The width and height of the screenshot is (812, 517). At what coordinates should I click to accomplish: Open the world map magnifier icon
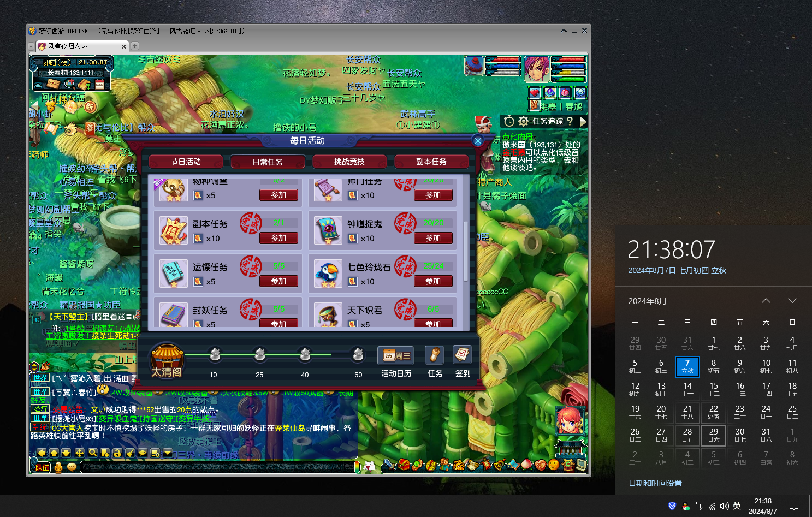coord(69,84)
